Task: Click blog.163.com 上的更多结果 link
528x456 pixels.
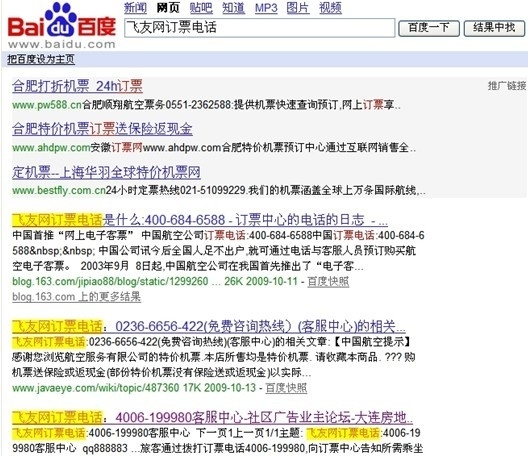Action: (x=76, y=297)
